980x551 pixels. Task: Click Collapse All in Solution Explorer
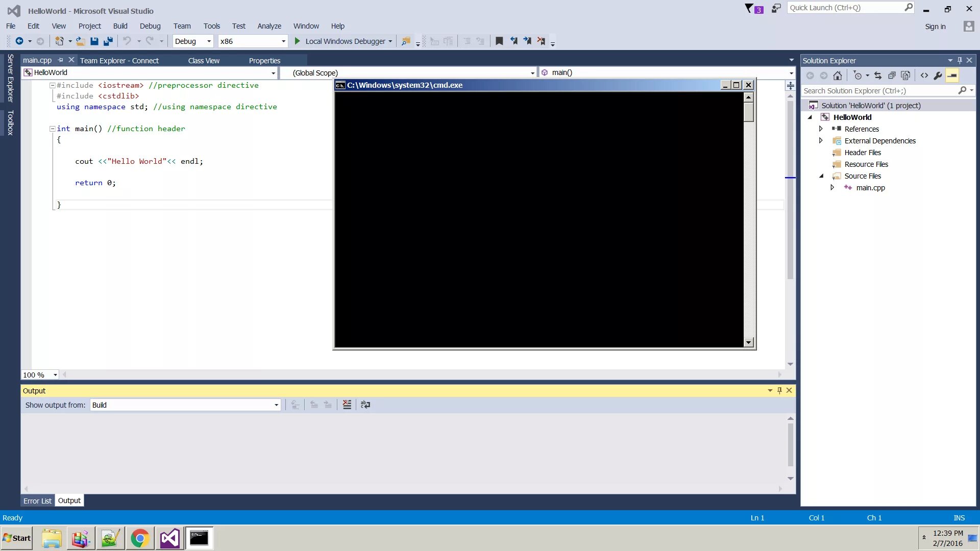(x=892, y=76)
